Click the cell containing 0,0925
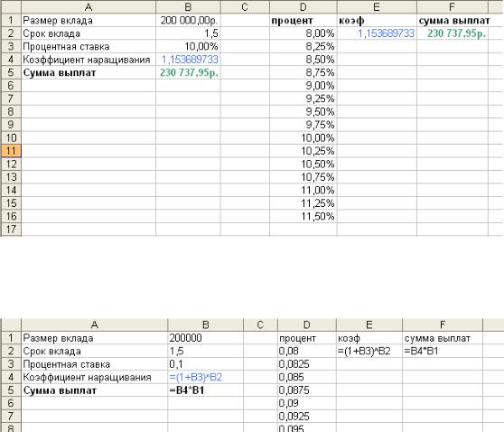Screen dimensions: 504x432 [x=306, y=417]
